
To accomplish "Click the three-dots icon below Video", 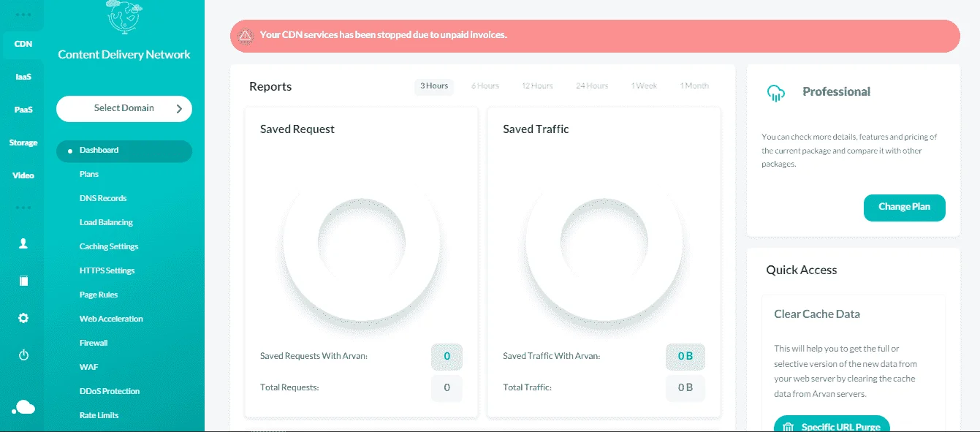I will coord(23,208).
